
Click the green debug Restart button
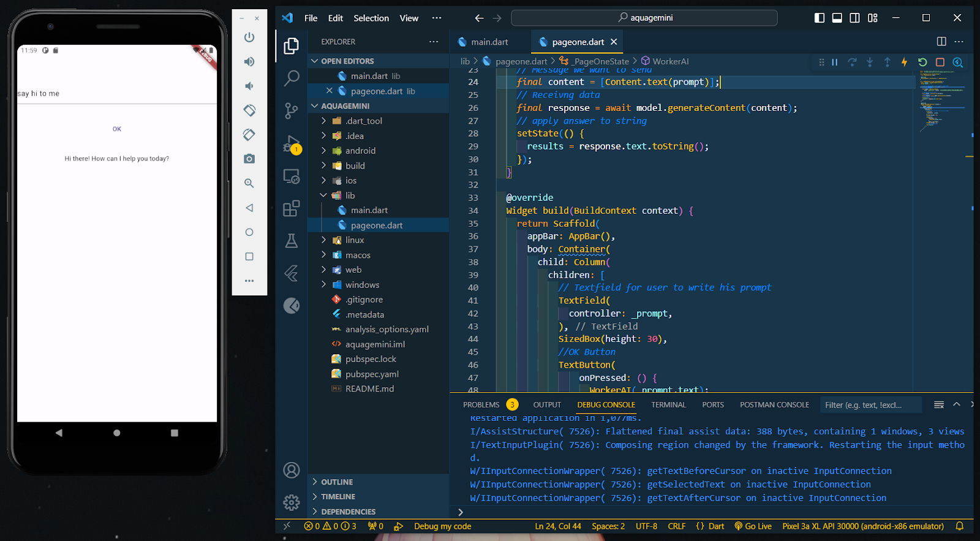(922, 62)
